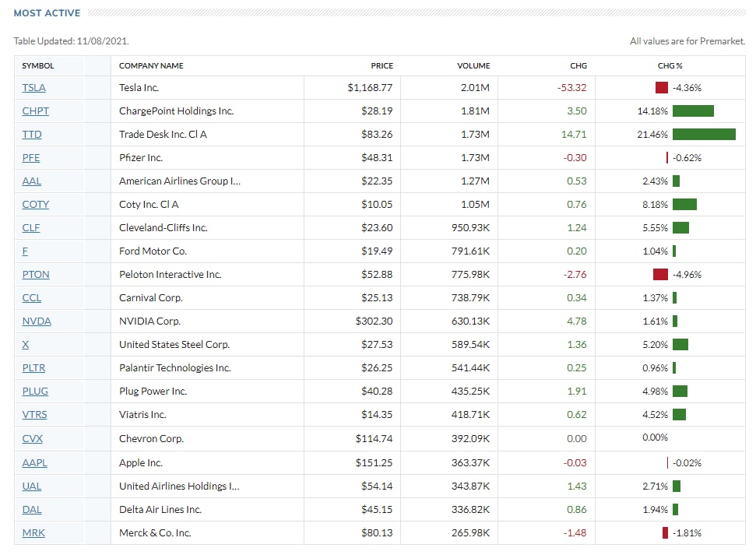Select the 'Pfizer Inc.' company name
The width and height of the screenshot is (756, 555).
tap(141, 158)
